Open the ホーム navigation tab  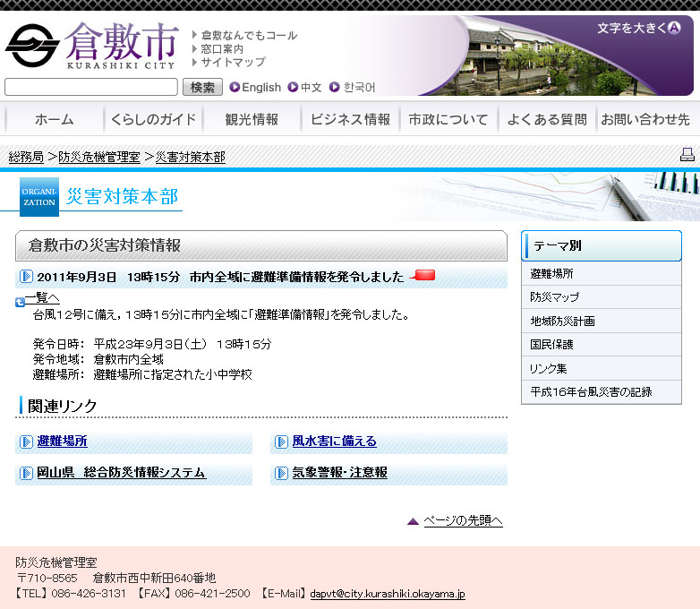(x=54, y=119)
